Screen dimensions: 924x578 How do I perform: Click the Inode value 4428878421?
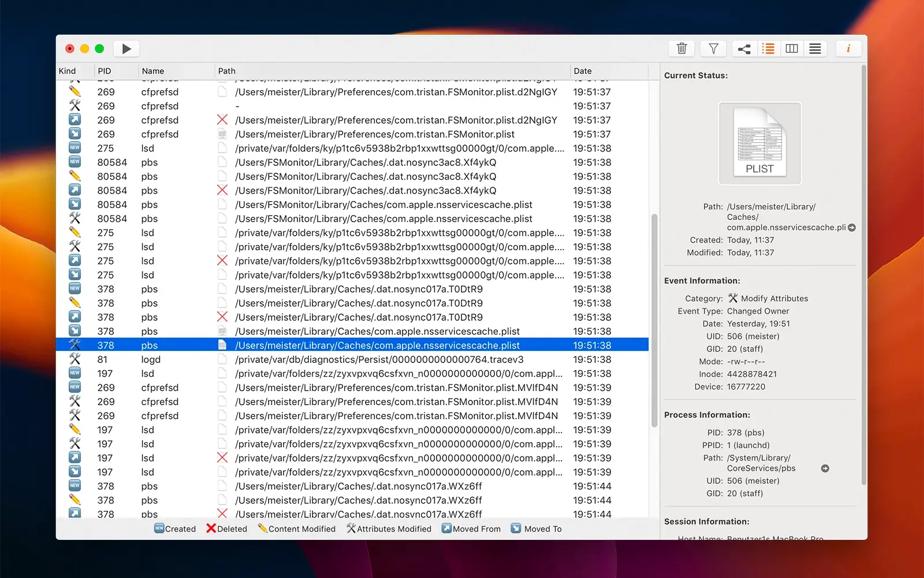pos(752,374)
